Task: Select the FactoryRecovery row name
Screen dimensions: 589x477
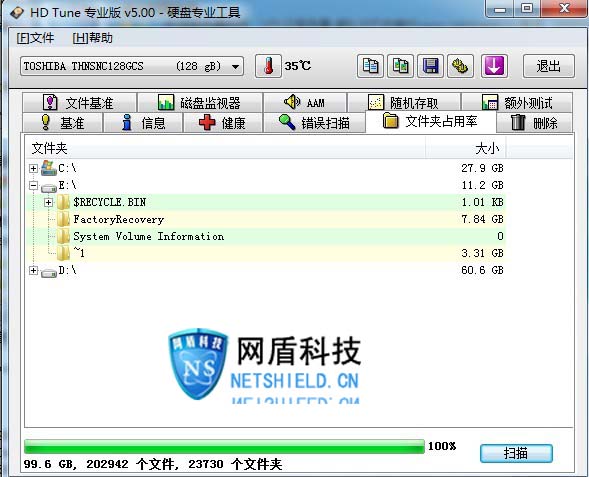Action: [119, 219]
